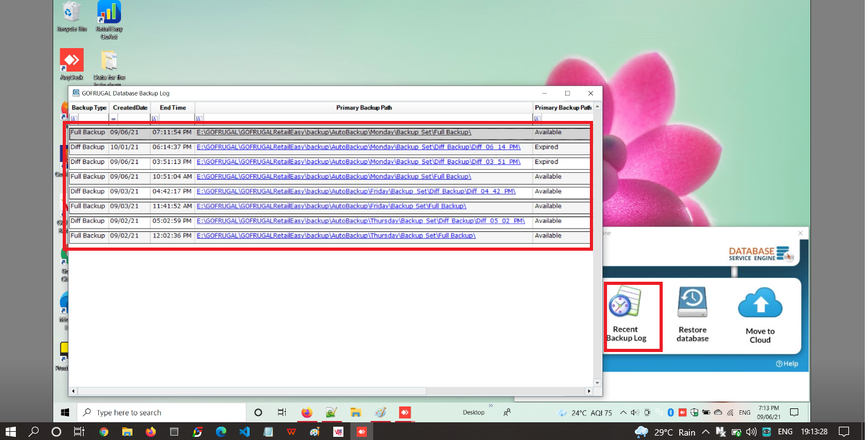Open the Friday Full Backup path link
868x440 pixels.
click(x=331, y=206)
